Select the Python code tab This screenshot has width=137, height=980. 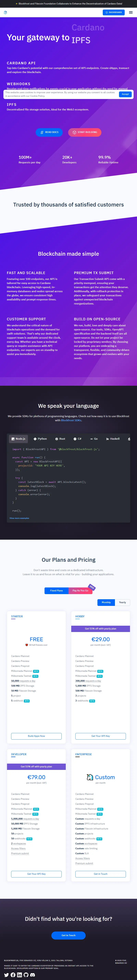[x=40, y=439]
